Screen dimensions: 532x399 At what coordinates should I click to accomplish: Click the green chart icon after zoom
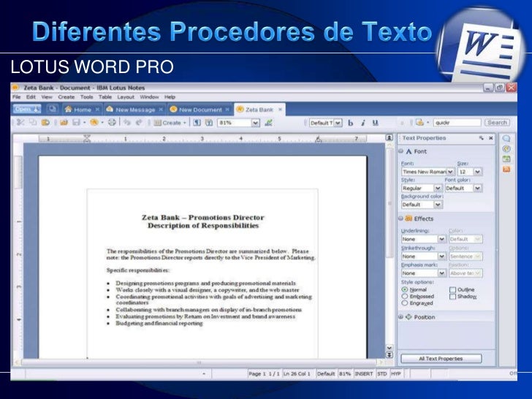(x=268, y=123)
